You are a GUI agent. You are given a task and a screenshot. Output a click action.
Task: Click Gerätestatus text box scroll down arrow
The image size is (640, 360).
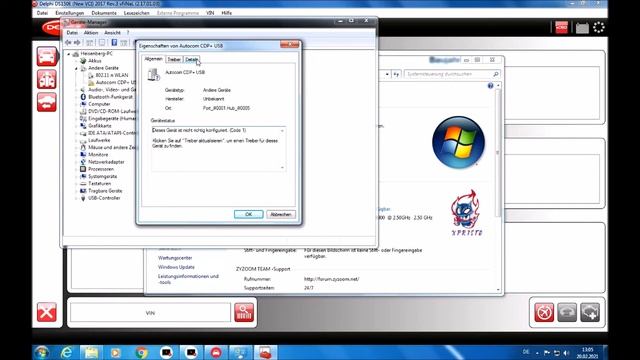click(282, 167)
